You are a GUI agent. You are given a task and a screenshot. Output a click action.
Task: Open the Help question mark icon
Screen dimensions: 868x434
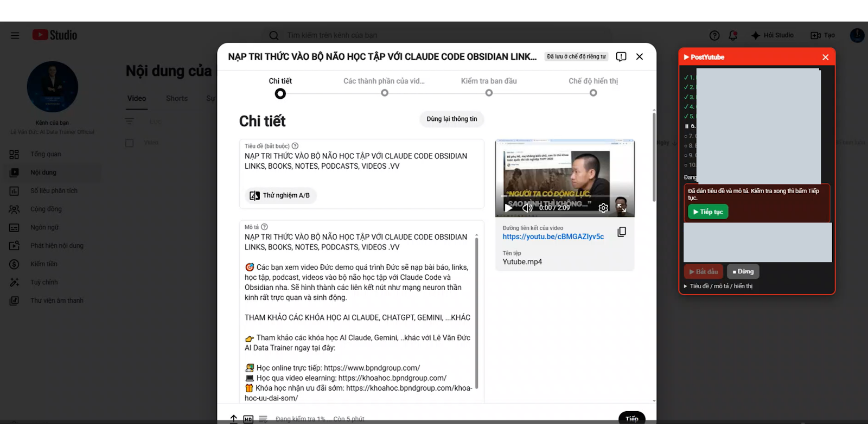(x=714, y=35)
